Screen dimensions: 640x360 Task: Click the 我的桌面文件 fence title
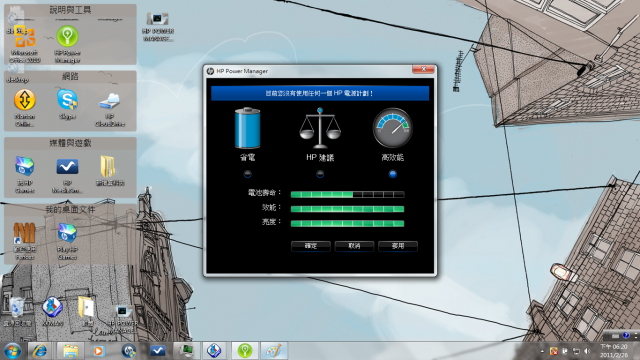point(70,209)
